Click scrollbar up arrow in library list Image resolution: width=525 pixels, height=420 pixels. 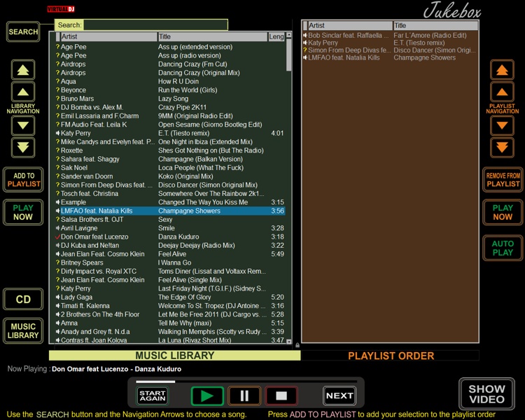(x=288, y=35)
